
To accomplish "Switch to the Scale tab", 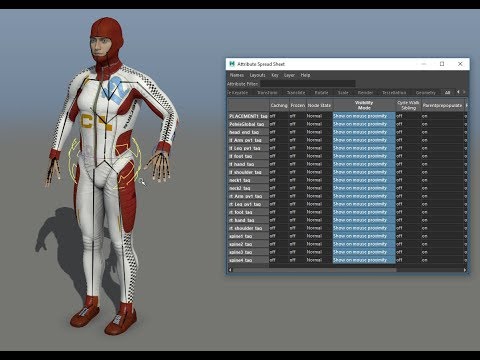I will (x=343, y=93).
